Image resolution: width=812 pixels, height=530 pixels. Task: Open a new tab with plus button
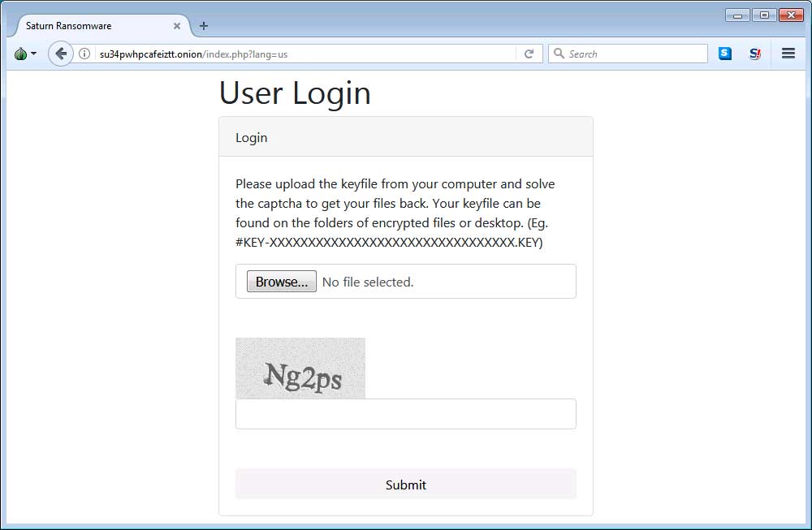204,26
